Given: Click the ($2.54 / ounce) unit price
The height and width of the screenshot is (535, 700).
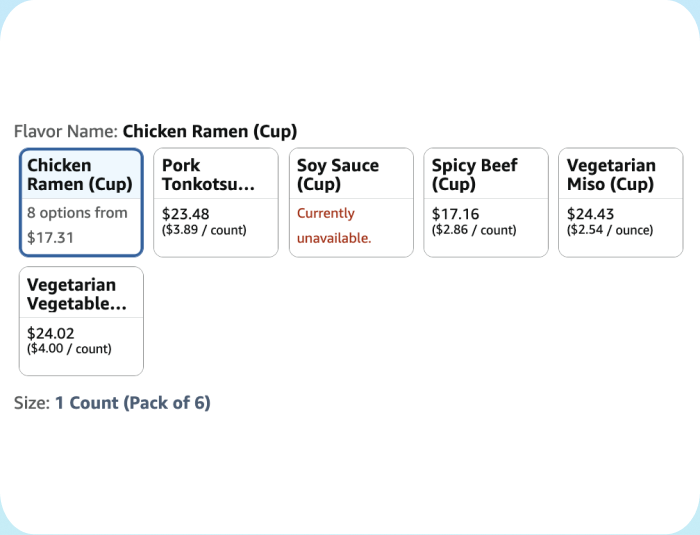Looking at the screenshot, I should tap(610, 230).
